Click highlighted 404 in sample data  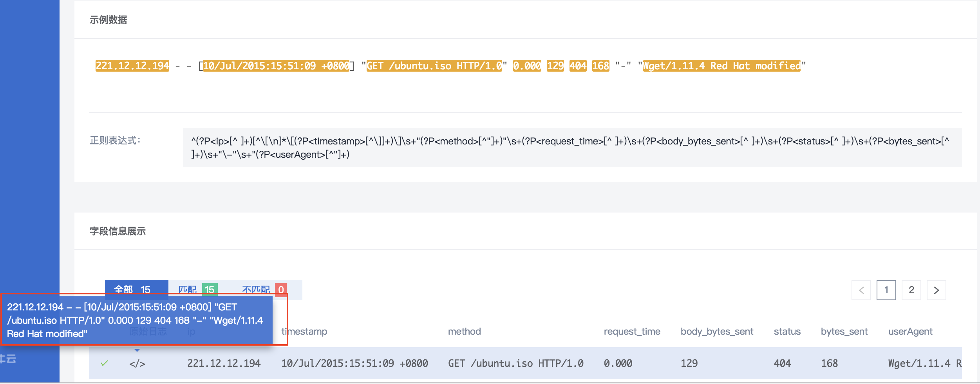(578, 66)
